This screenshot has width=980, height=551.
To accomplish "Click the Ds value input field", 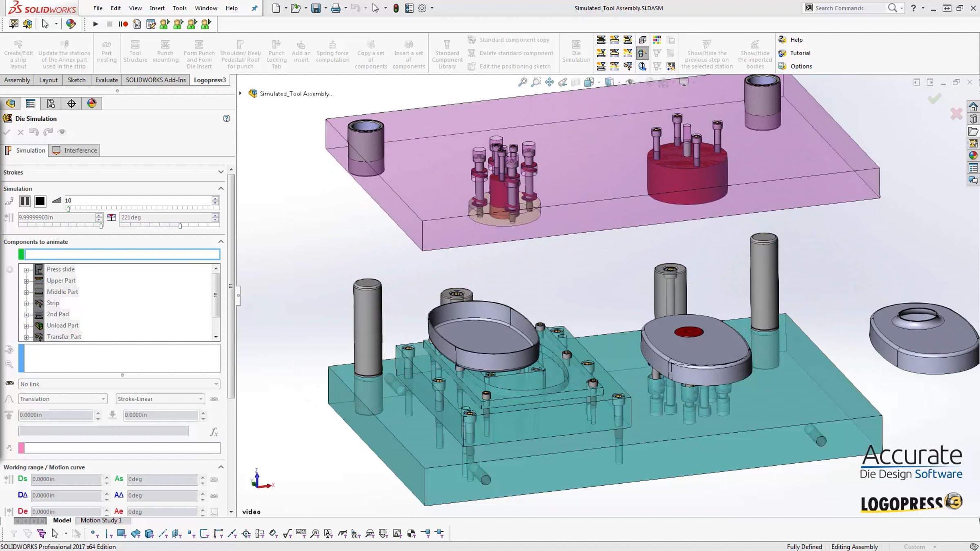I will pos(66,479).
